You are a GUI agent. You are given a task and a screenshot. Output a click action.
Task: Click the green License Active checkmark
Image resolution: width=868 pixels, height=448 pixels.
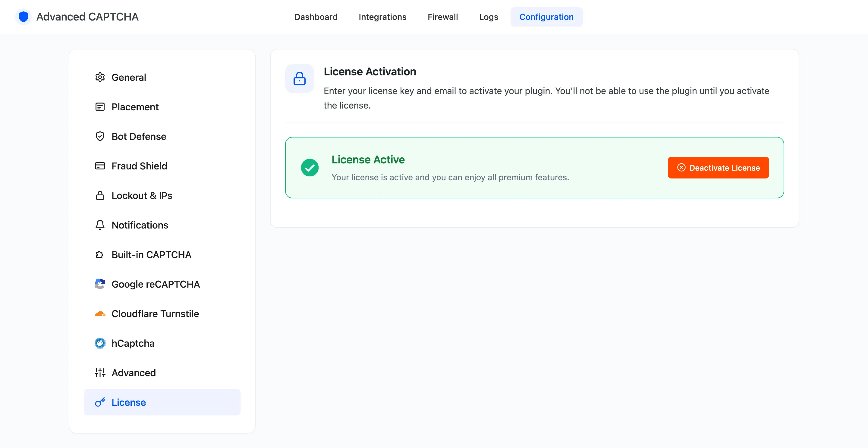[310, 168]
